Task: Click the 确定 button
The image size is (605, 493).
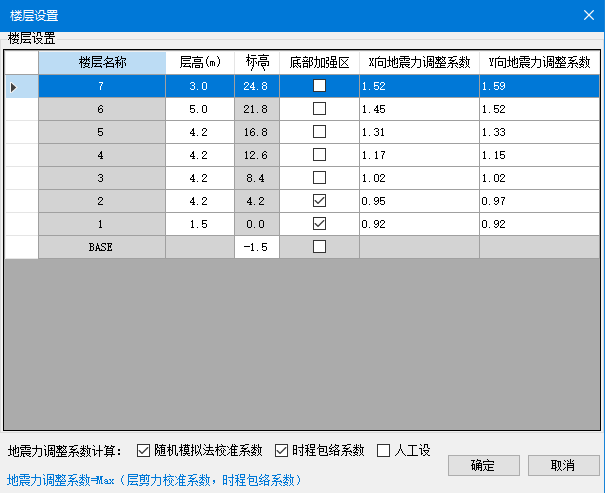Action: click(483, 465)
